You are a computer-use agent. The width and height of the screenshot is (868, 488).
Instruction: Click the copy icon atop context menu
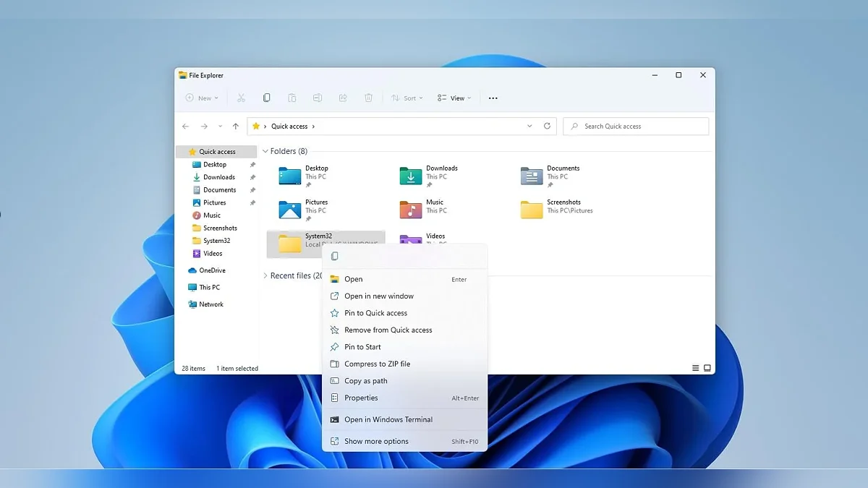point(334,256)
